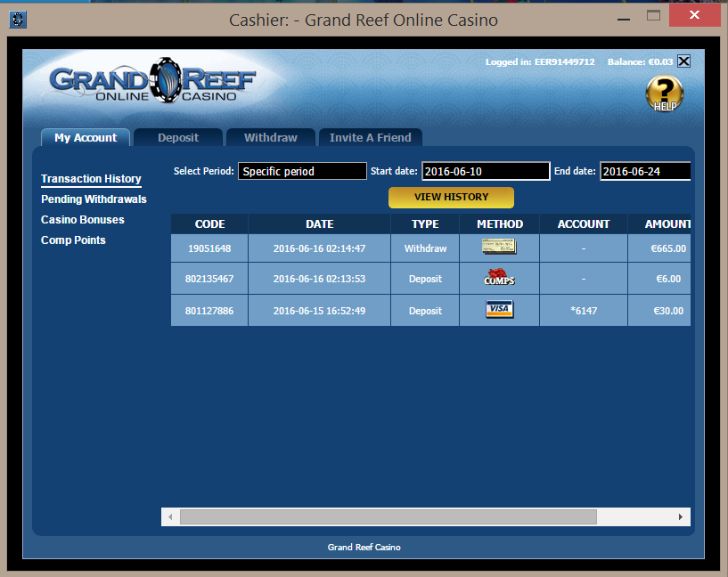Maximize the Cashier window
The height and width of the screenshot is (577, 728).
click(653, 16)
